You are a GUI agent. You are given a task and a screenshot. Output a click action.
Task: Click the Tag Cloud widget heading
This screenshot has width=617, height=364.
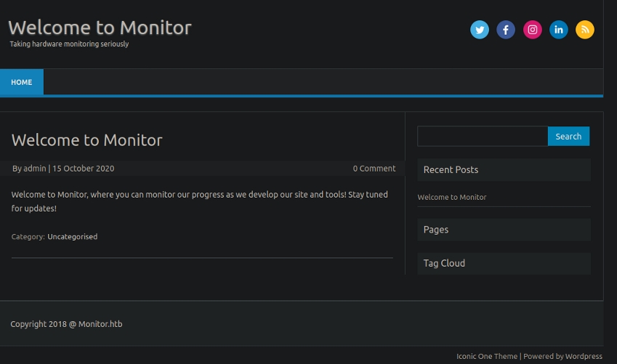pos(444,264)
